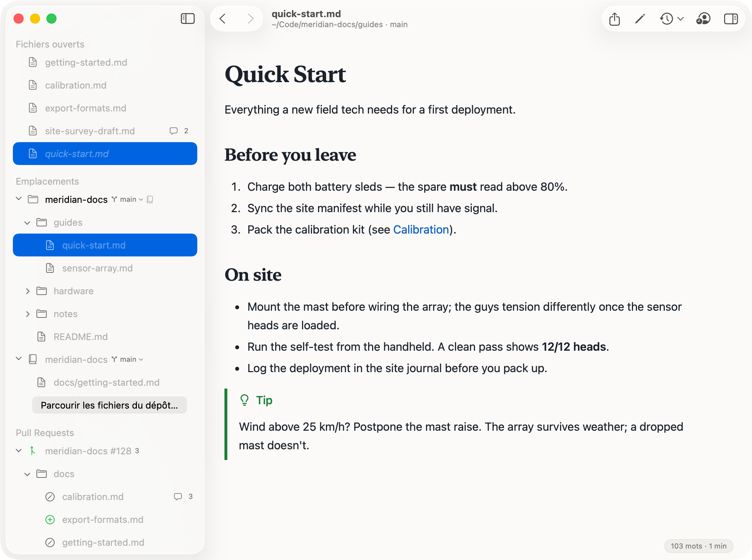Open site-survey-draft.md file
The height and width of the screenshot is (560, 752).
pyautogui.click(x=105, y=131)
